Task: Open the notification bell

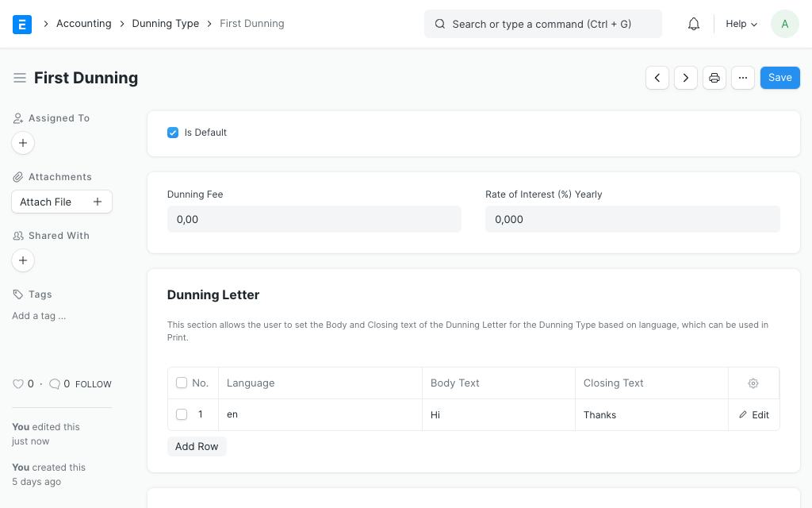Action: (693, 23)
